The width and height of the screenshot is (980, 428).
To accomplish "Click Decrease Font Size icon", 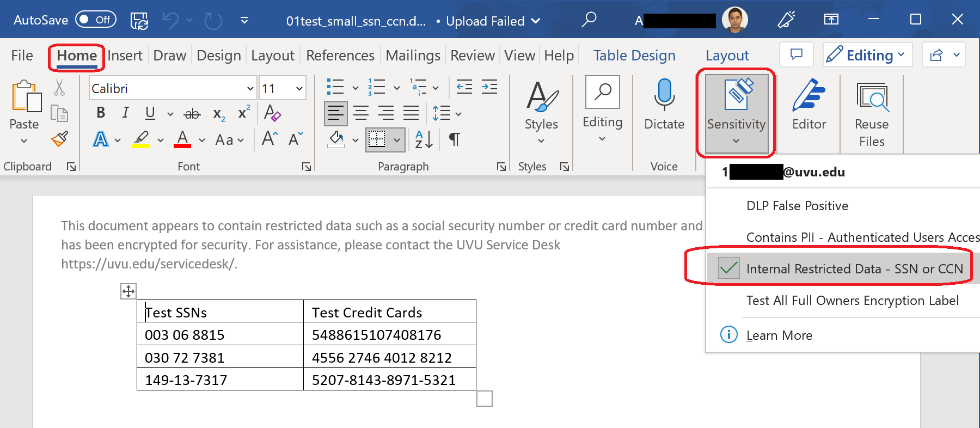I will point(296,139).
